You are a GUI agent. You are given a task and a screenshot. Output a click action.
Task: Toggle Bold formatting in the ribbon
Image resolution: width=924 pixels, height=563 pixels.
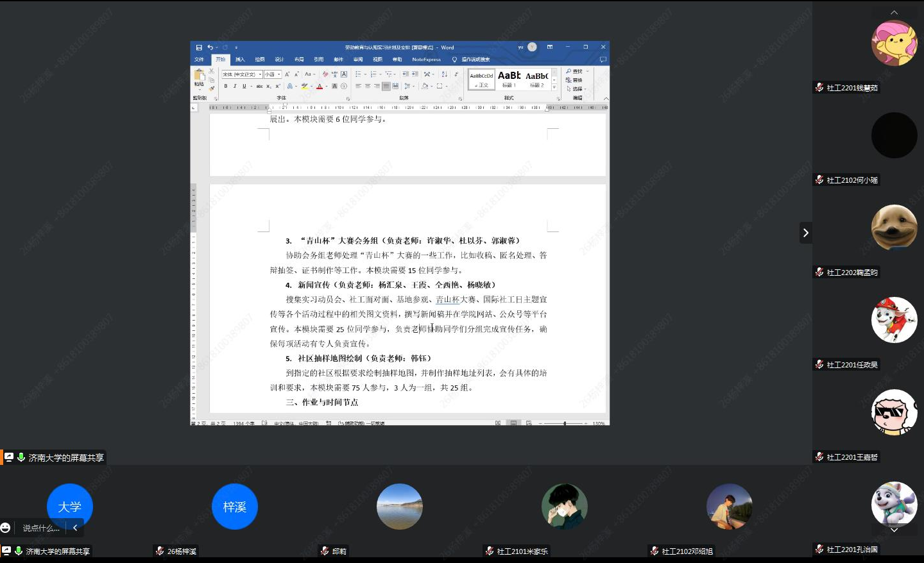pyautogui.click(x=225, y=86)
